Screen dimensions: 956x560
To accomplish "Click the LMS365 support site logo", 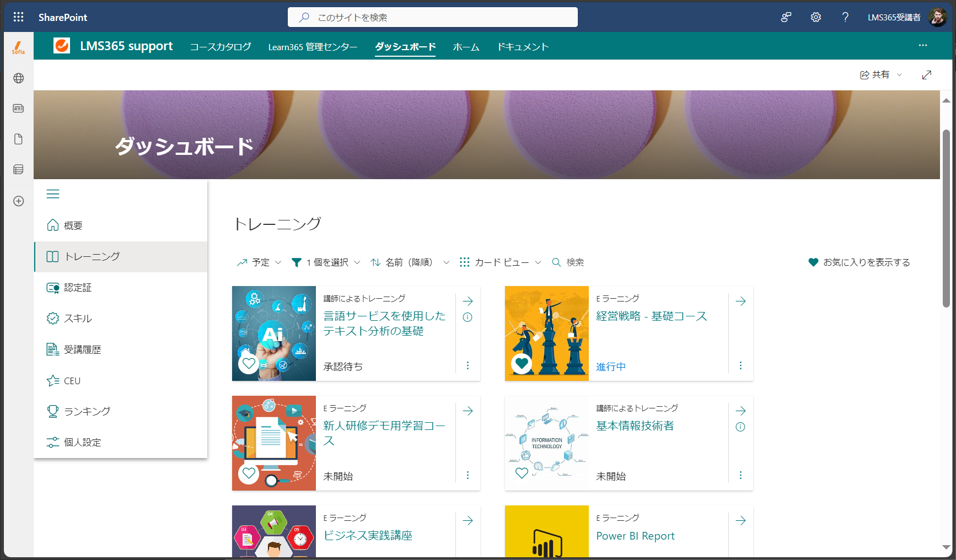I will click(62, 46).
